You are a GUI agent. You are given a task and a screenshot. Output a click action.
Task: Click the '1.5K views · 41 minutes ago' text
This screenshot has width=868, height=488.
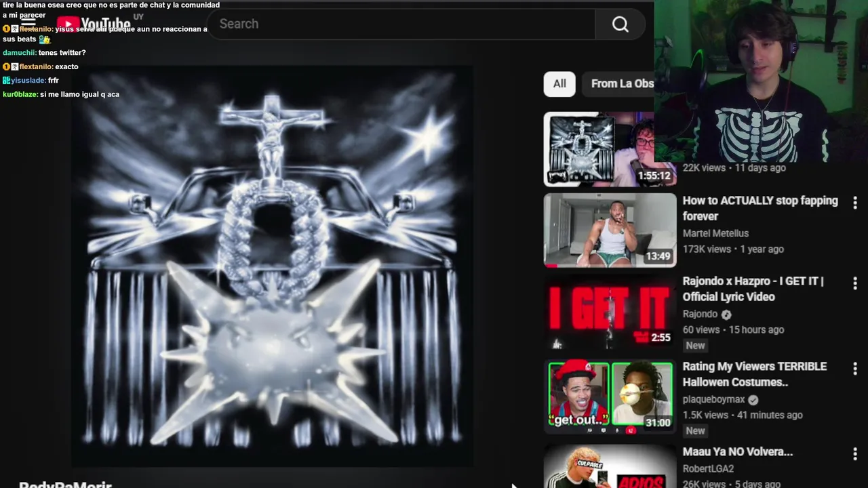tap(743, 415)
